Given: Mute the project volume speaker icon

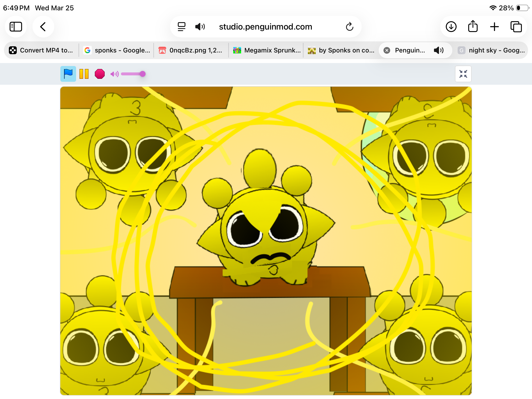Looking at the screenshot, I should (114, 74).
